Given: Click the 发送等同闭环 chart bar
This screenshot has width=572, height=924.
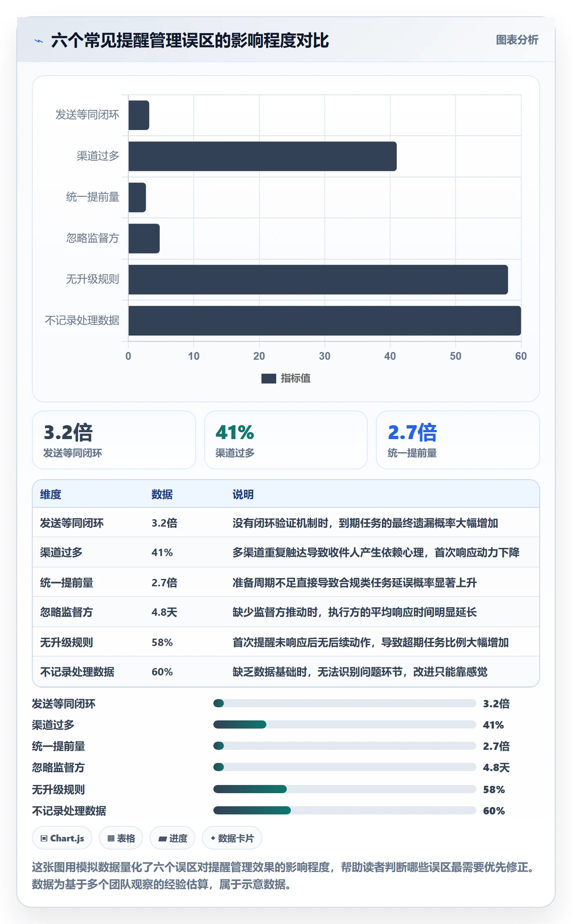Looking at the screenshot, I should (x=139, y=115).
